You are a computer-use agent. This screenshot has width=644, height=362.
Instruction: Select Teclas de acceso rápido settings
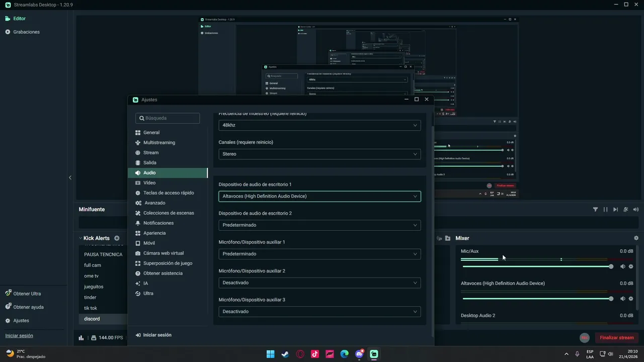(x=168, y=193)
